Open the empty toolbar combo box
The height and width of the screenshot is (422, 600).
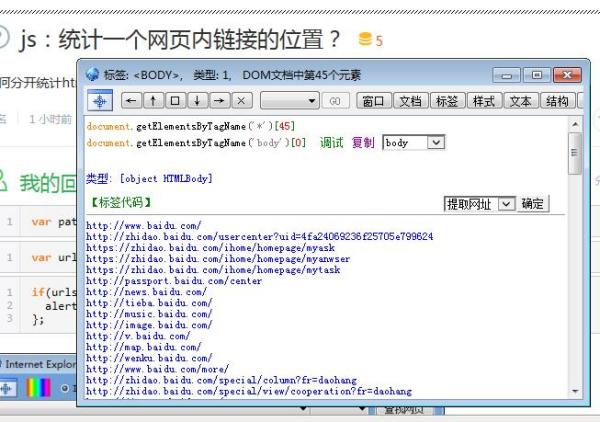point(290,101)
